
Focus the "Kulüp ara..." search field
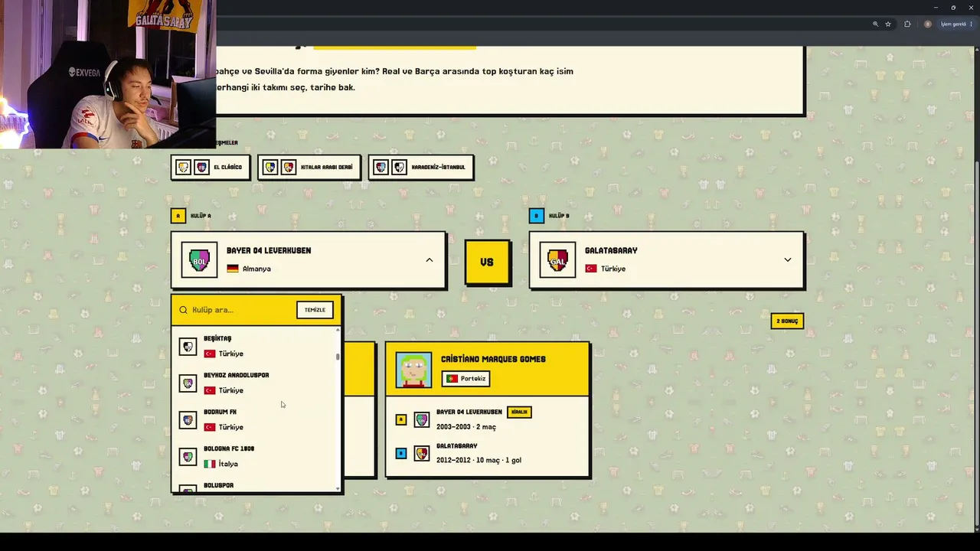241,310
